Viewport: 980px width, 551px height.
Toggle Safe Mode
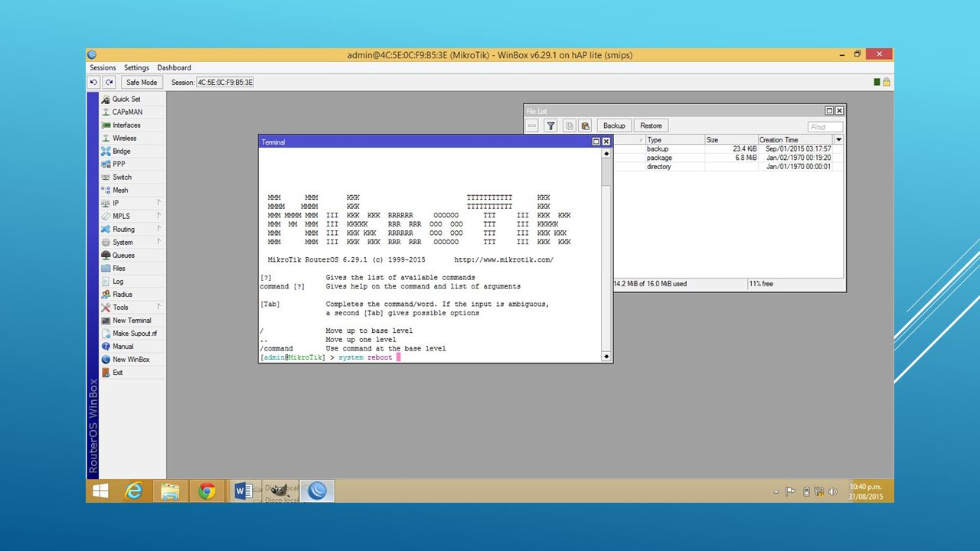[142, 82]
